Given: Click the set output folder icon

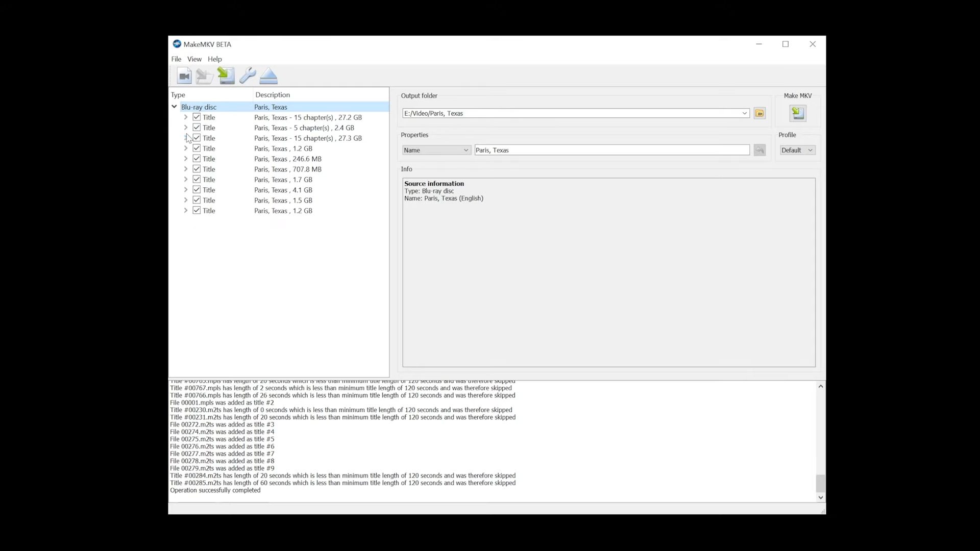Looking at the screenshot, I should click(759, 113).
